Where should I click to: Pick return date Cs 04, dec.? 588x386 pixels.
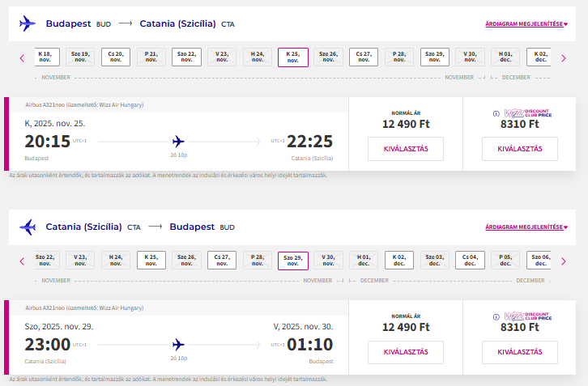point(470,260)
